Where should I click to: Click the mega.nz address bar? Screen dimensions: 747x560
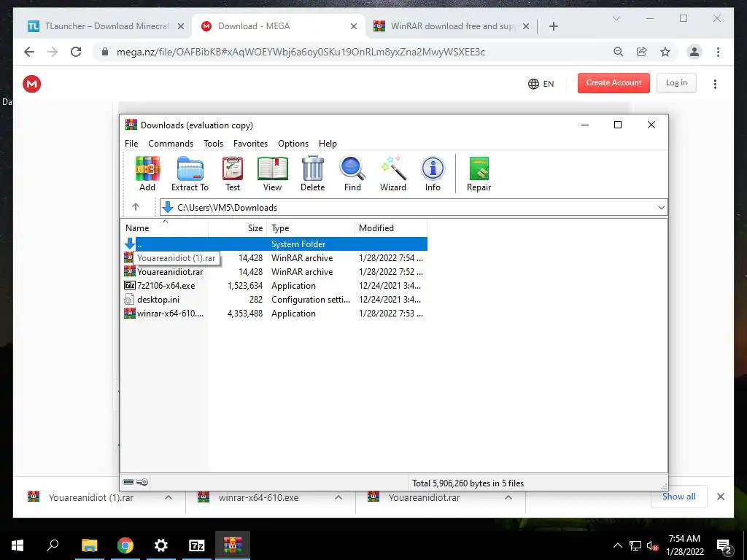300,52
